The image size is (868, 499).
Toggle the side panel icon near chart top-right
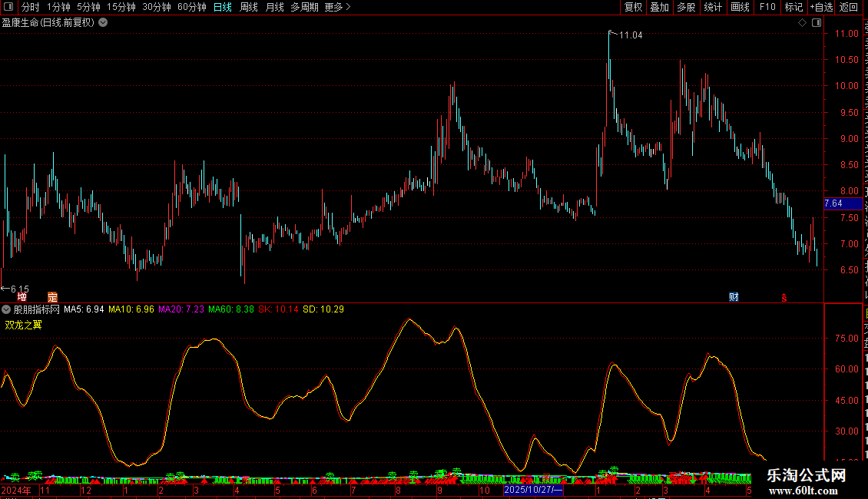(817, 23)
